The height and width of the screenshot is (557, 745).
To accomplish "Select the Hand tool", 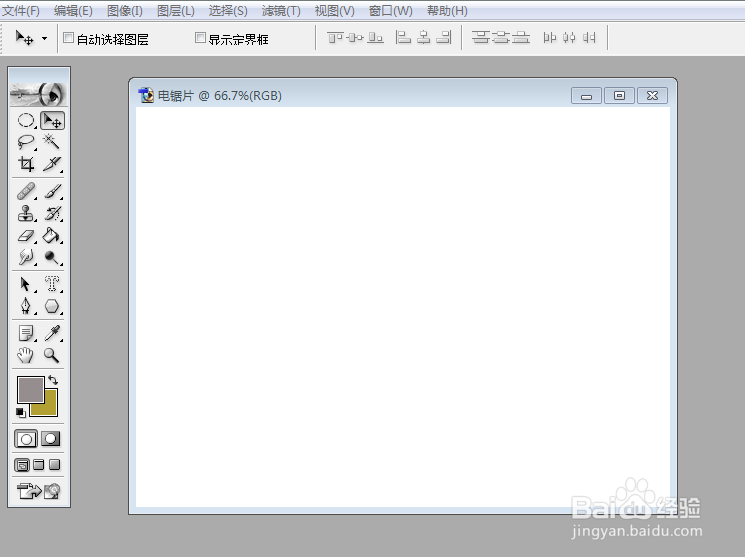I will (26, 355).
